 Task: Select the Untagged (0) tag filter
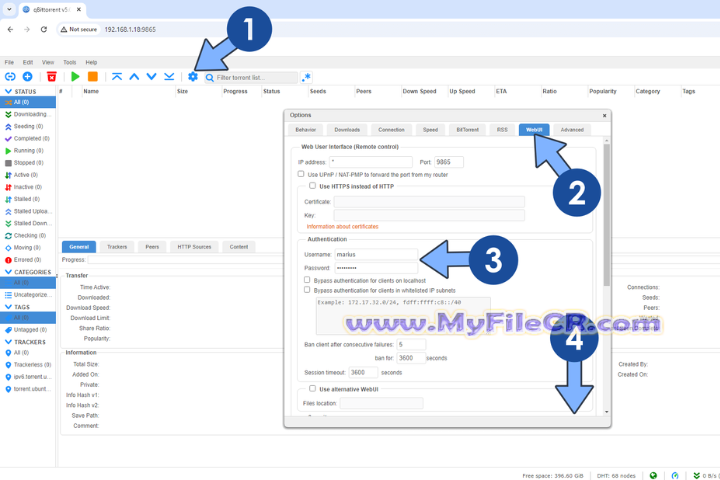point(28,330)
